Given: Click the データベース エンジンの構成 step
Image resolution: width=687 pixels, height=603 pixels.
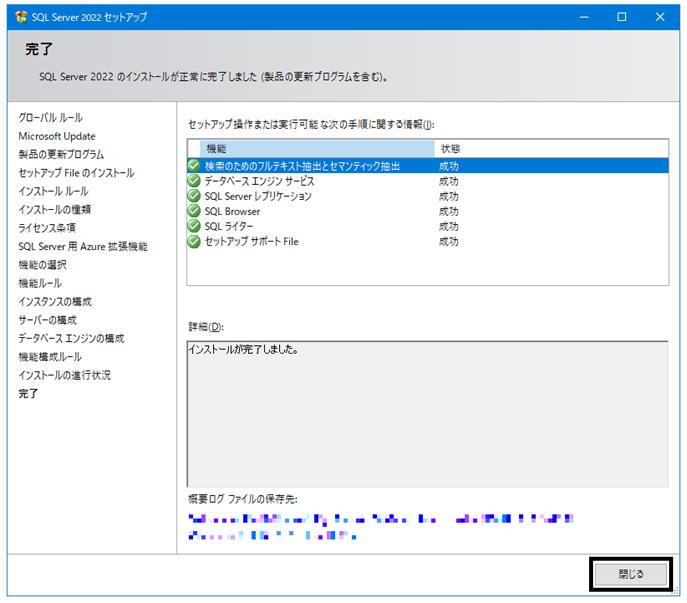Looking at the screenshot, I should (x=71, y=338).
